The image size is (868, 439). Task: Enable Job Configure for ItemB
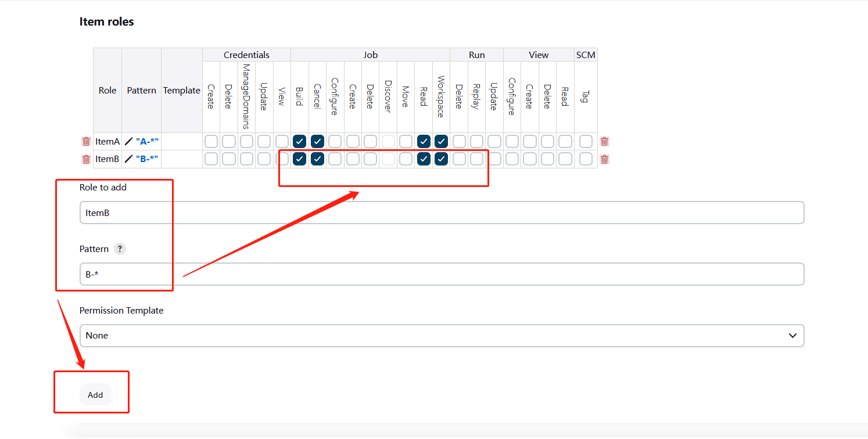[x=335, y=159]
